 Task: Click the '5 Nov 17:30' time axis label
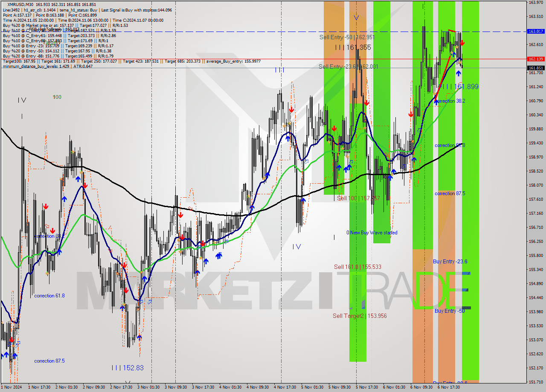coord(367,387)
